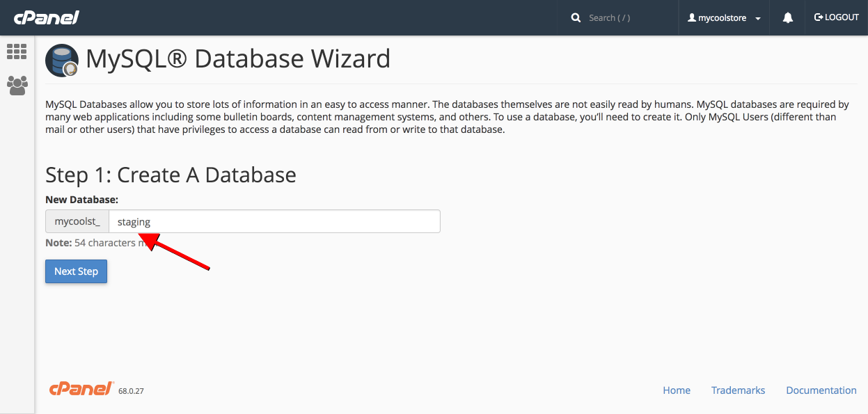
Task: Click the MySQL Database Wizard database icon
Action: 61,61
